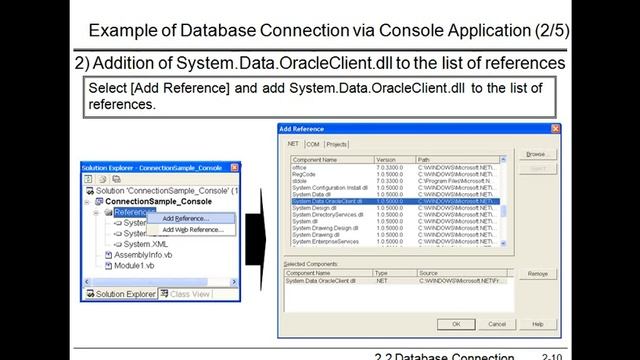Click the reference icon beside System.XML

coord(118,244)
